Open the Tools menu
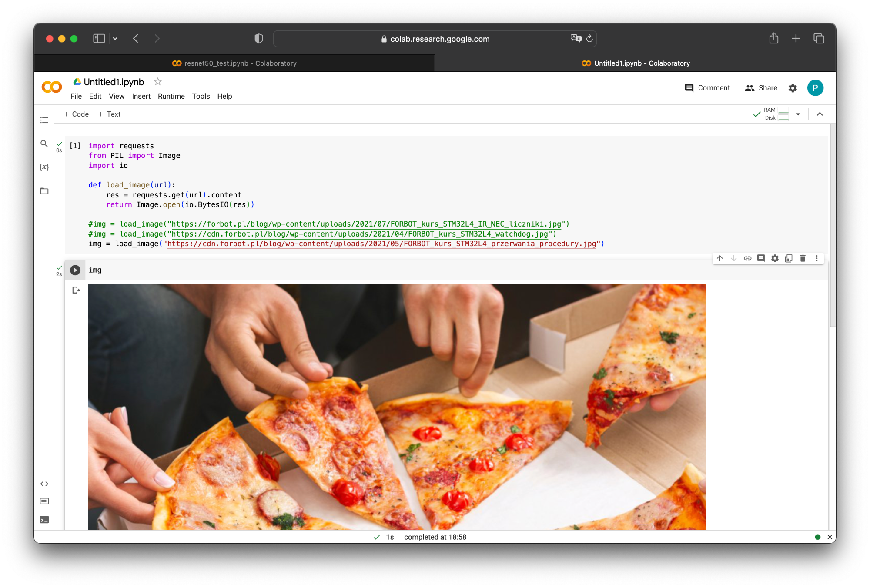The height and width of the screenshot is (588, 870). [x=201, y=96]
